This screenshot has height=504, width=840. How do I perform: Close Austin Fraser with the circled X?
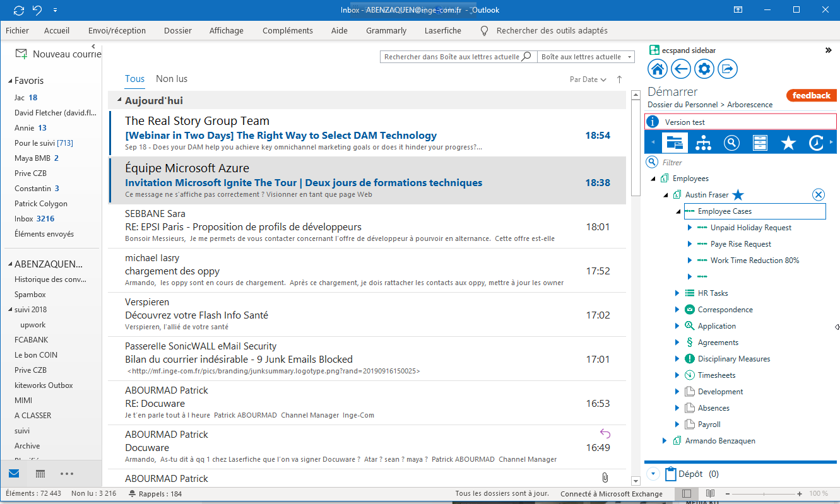819,195
